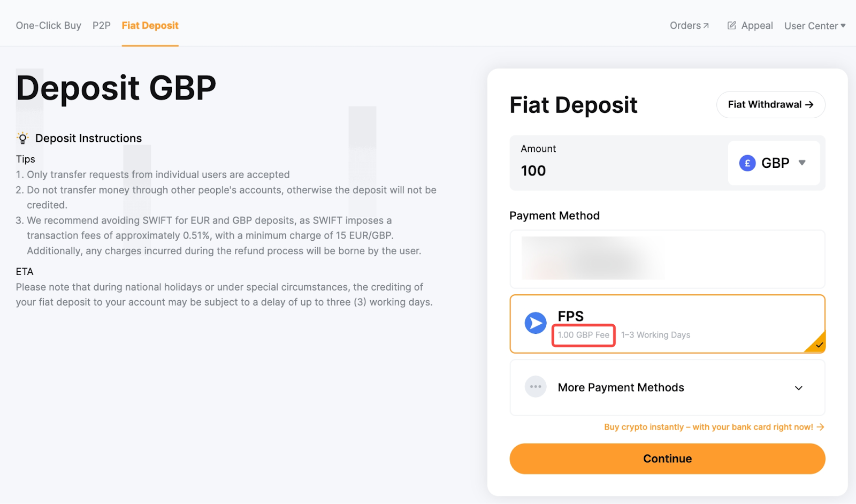
Task: Open the GBP currency dropdown
Action: click(774, 163)
